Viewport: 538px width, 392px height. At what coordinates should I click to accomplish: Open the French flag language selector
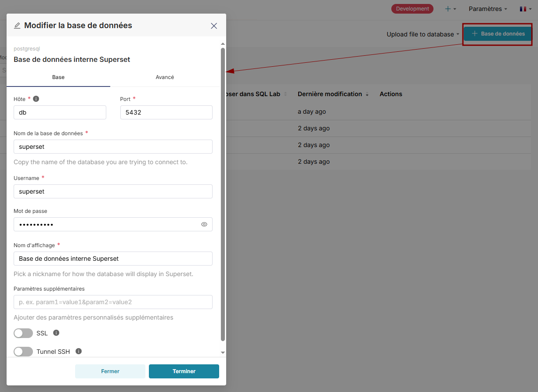[526, 9]
